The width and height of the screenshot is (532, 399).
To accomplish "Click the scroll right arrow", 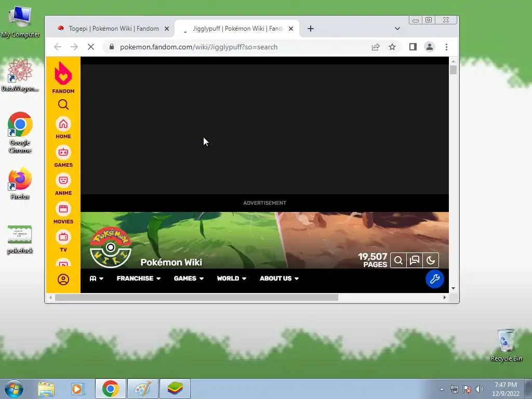I will 445,297.
